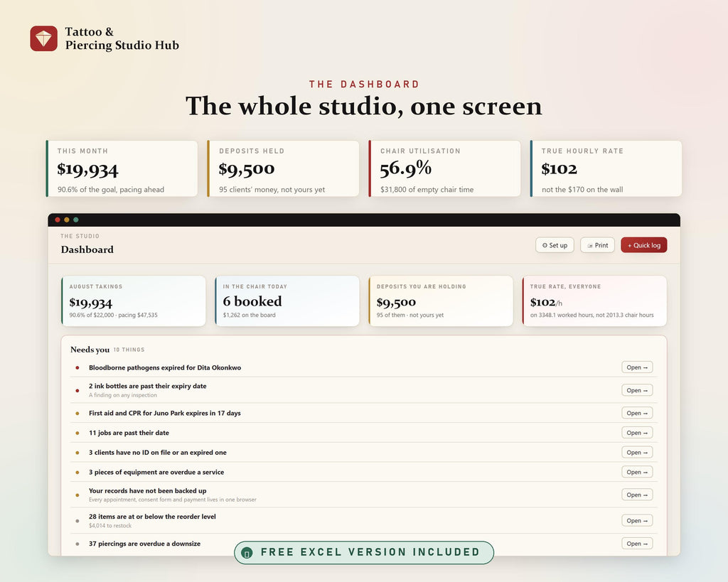Click the In The Chair Today 6 booked card

tap(287, 301)
